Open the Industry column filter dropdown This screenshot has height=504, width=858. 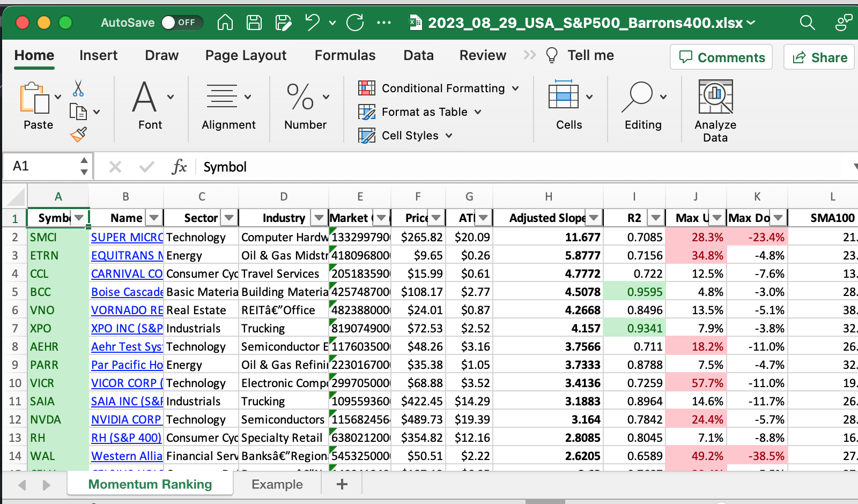[x=319, y=218]
